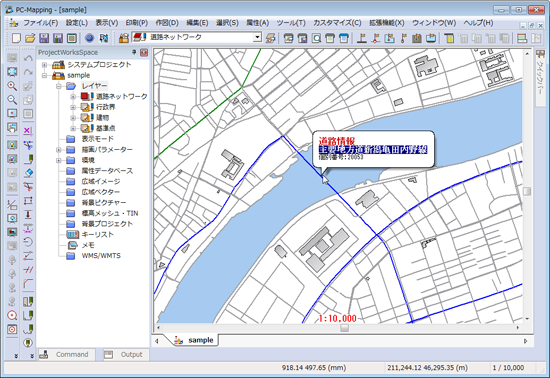Click the red double-slash parallel line tool

point(28,270)
